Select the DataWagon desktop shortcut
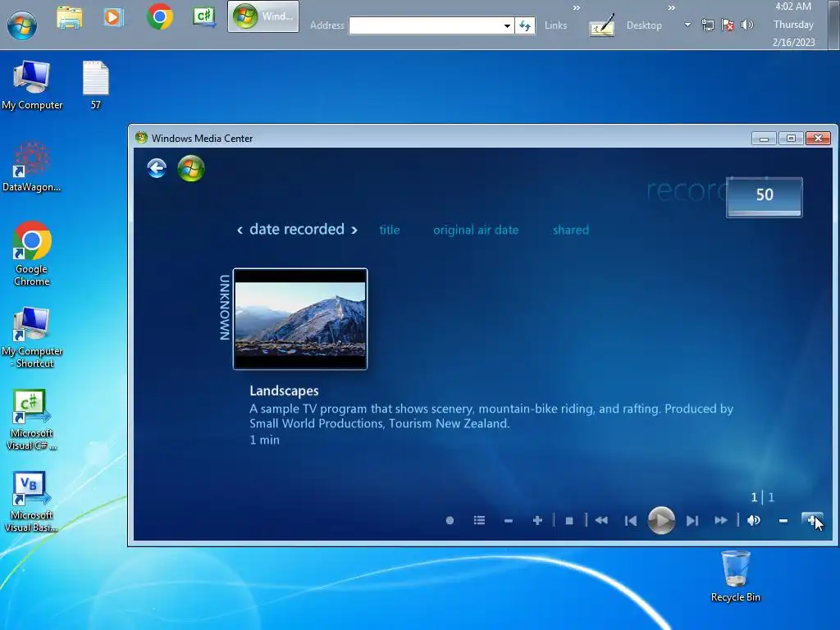This screenshot has height=630, width=840. (x=32, y=167)
